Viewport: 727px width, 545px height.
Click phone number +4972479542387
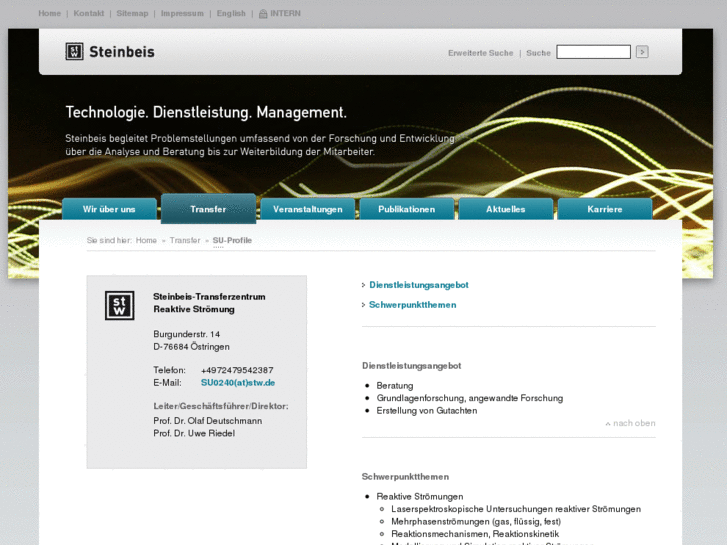[x=237, y=370]
